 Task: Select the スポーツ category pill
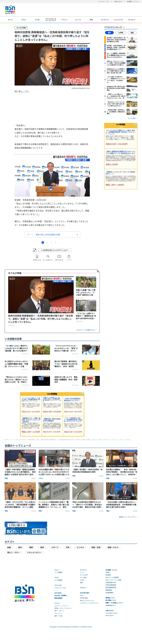pyautogui.click(x=55, y=547)
